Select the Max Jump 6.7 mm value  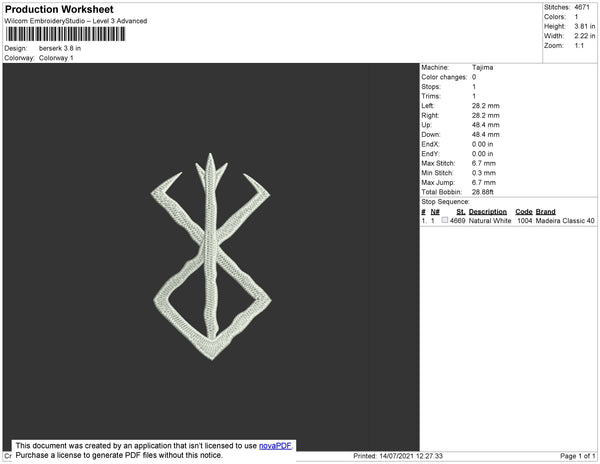point(484,182)
